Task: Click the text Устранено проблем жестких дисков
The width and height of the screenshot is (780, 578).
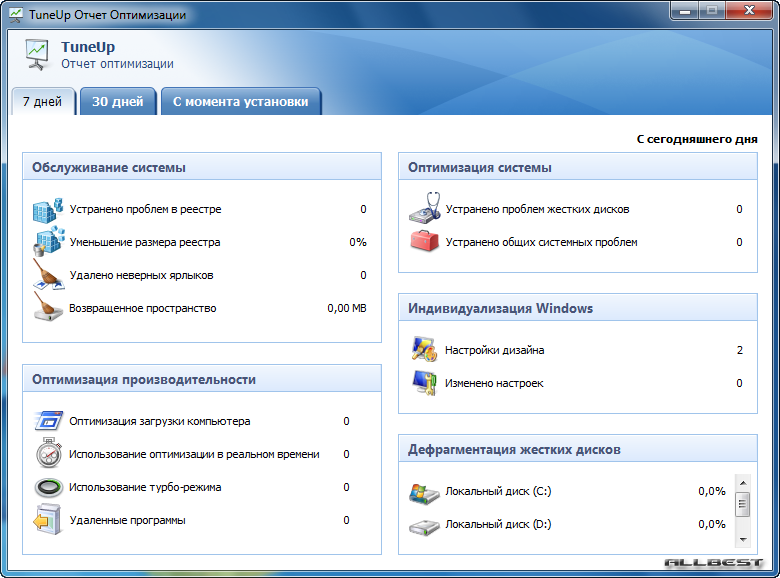Action: pos(537,209)
